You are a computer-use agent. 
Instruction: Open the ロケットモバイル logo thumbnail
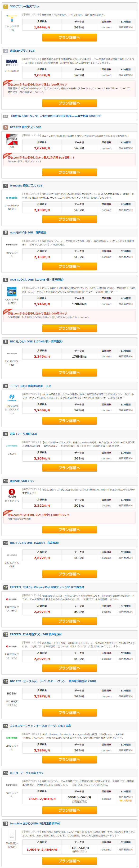[x=12, y=16]
